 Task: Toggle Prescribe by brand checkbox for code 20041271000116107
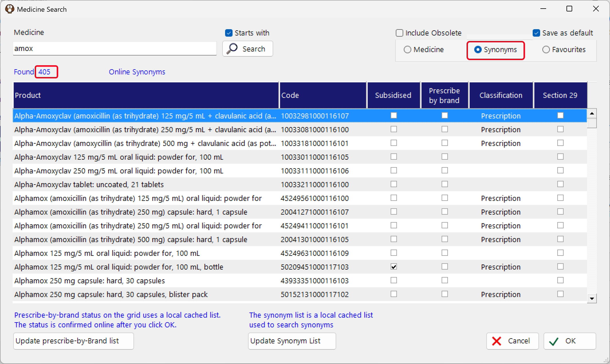pyautogui.click(x=444, y=211)
